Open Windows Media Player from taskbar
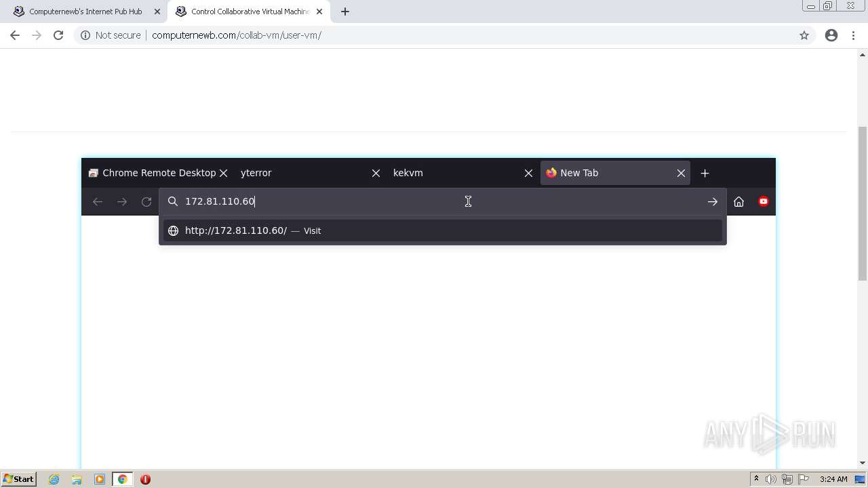Image resolution: width=868 pixels, height=488 pixels. (x=100, y=479)
